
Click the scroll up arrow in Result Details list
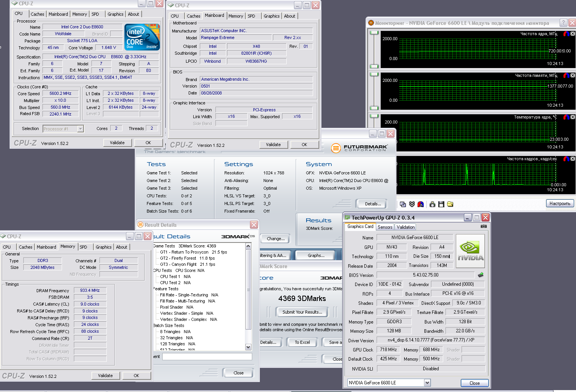248,246
